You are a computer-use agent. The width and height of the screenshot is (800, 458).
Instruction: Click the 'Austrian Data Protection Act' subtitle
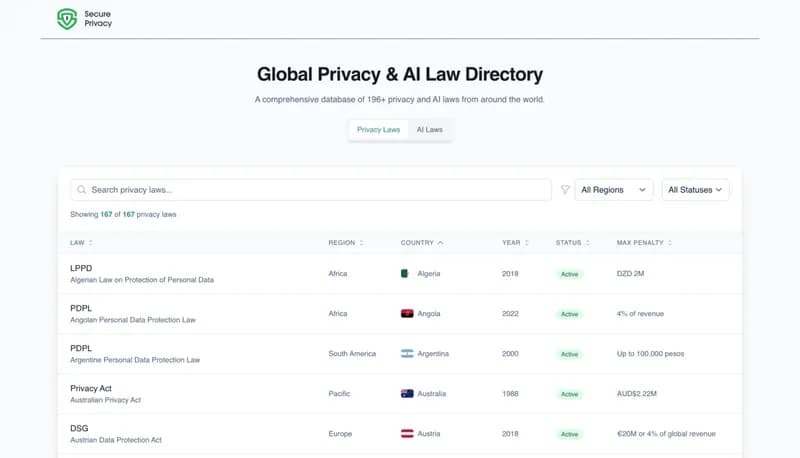(x=116, y=440)
